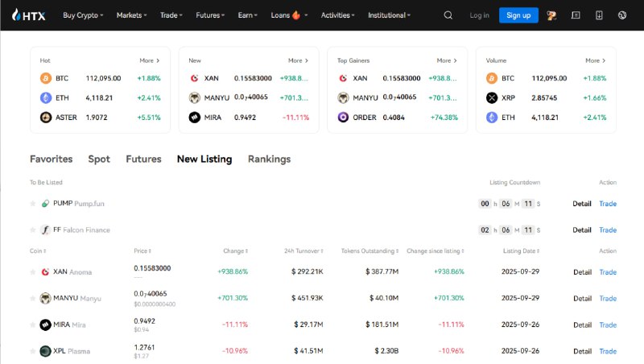Expand the Trade menu

171,15
